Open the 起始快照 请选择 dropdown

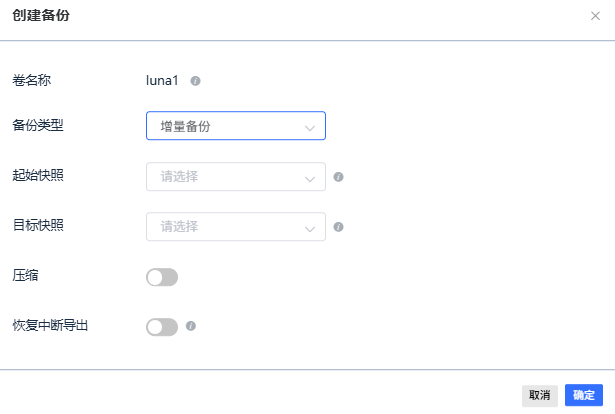236,177
